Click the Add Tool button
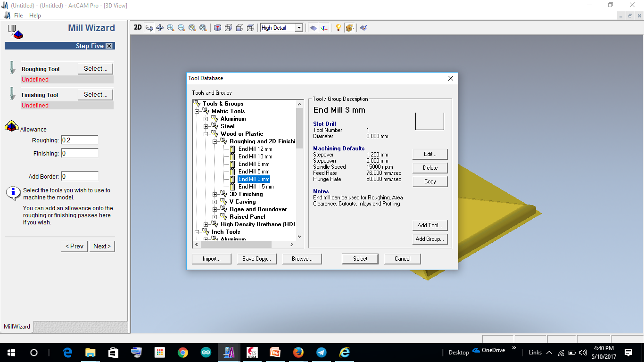Screen dimensions: 644x362 tap(430, 225)
